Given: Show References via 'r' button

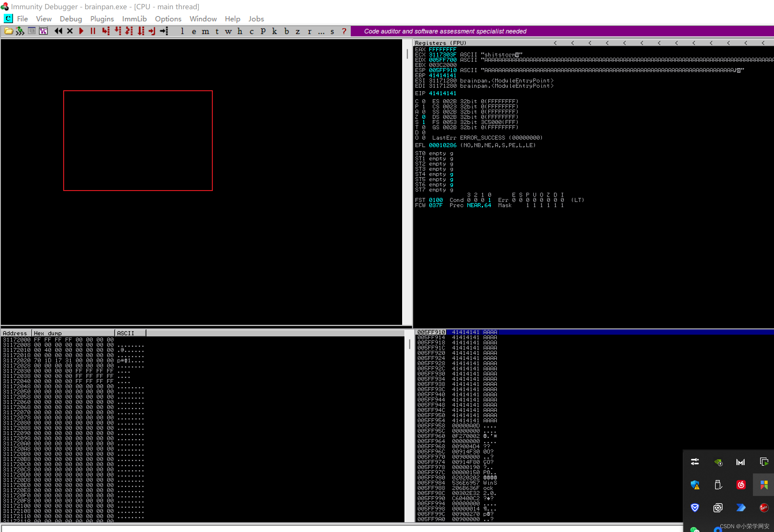Looking at the screenshot, I should (x=309, y=31).
